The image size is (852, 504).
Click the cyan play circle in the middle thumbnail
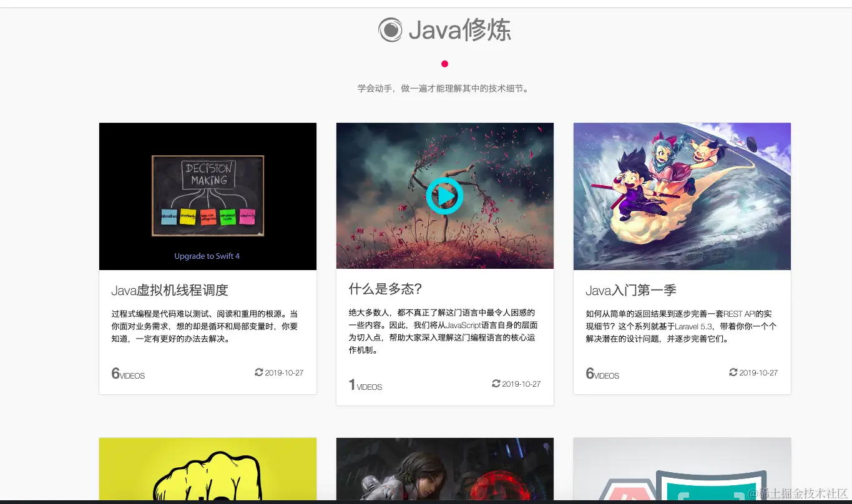444,195
